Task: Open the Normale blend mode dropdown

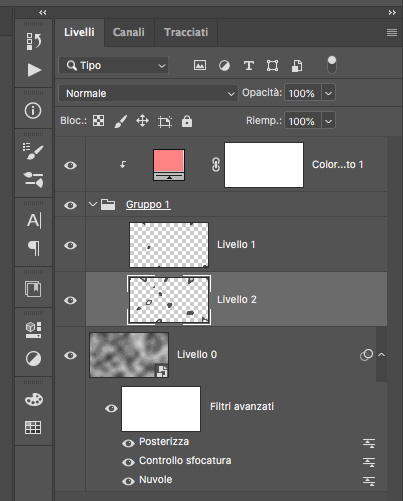Action: point(148,93)
